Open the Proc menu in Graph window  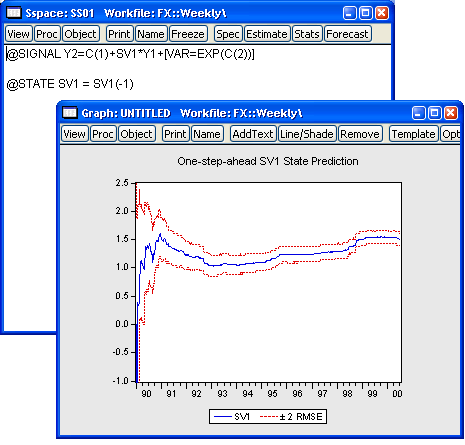[103, 134]
